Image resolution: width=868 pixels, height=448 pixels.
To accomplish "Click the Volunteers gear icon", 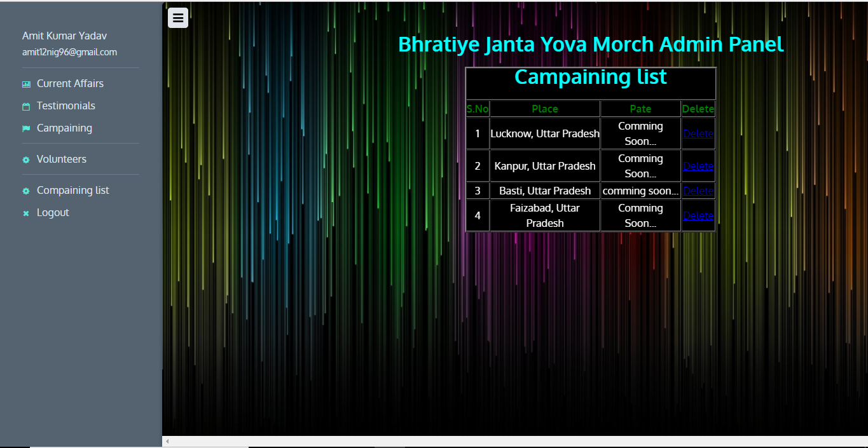I will [x=26, y=160].
